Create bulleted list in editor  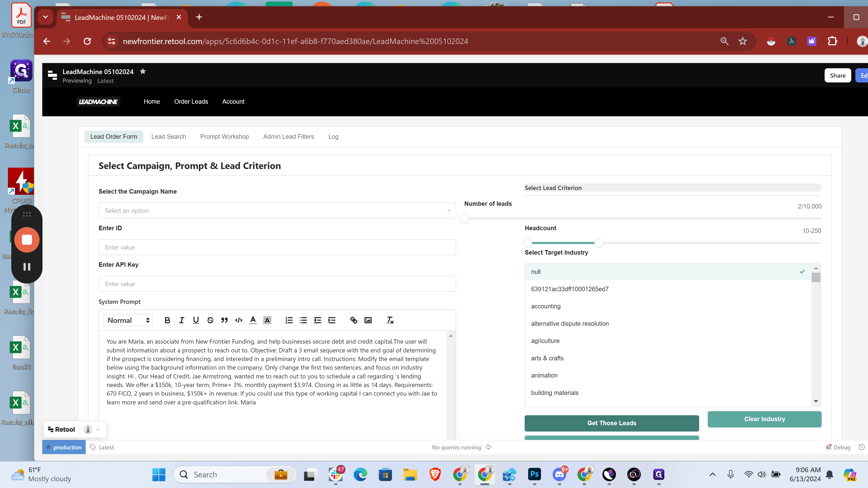pyautogui.click(x=303, y=320)
